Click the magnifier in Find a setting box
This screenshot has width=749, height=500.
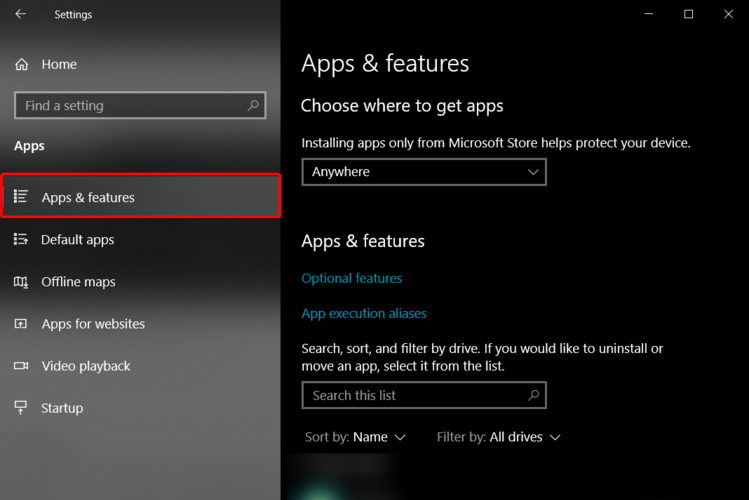click(x=253, y=105)
